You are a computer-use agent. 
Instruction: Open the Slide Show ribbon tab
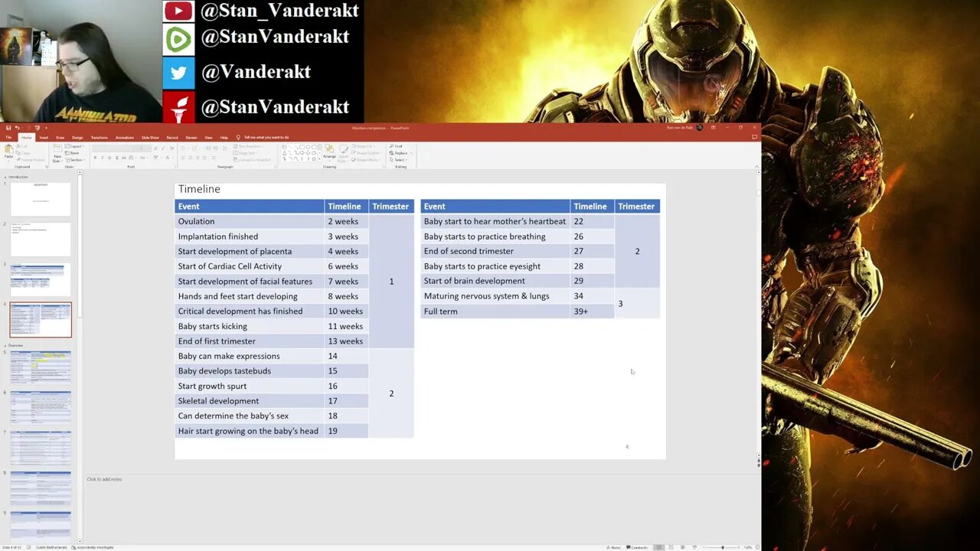[x=150, y=138]
